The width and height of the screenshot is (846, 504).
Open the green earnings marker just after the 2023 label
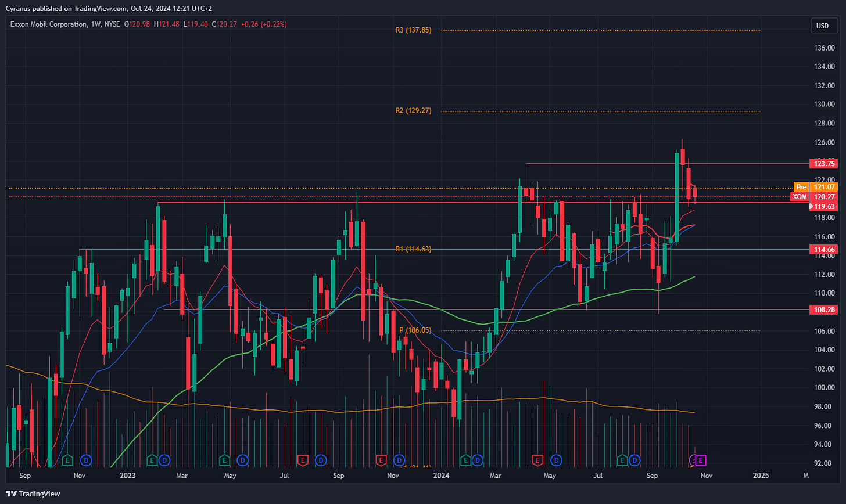coord(152,460)
